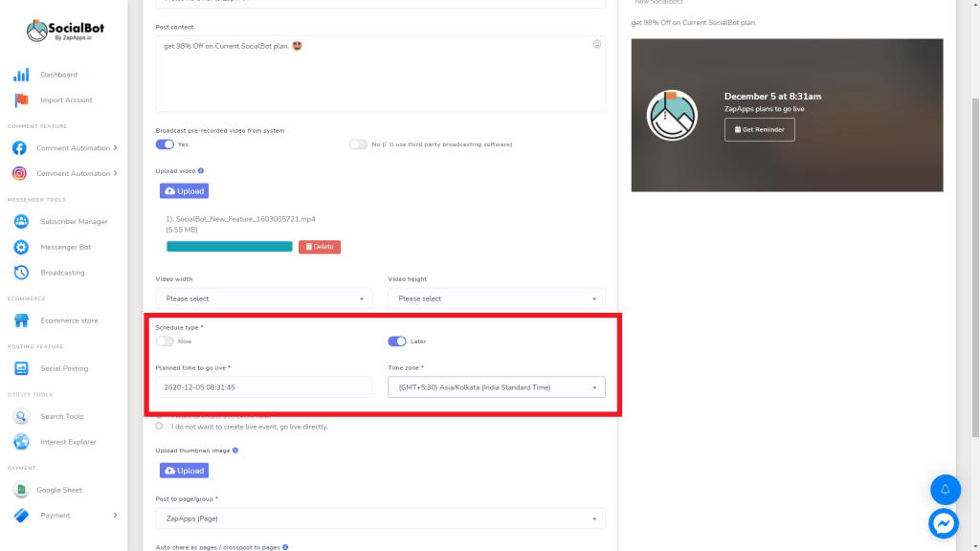Toggle the Later schedule switch
This screenshot has width=980, height=551.
(397, 342)
